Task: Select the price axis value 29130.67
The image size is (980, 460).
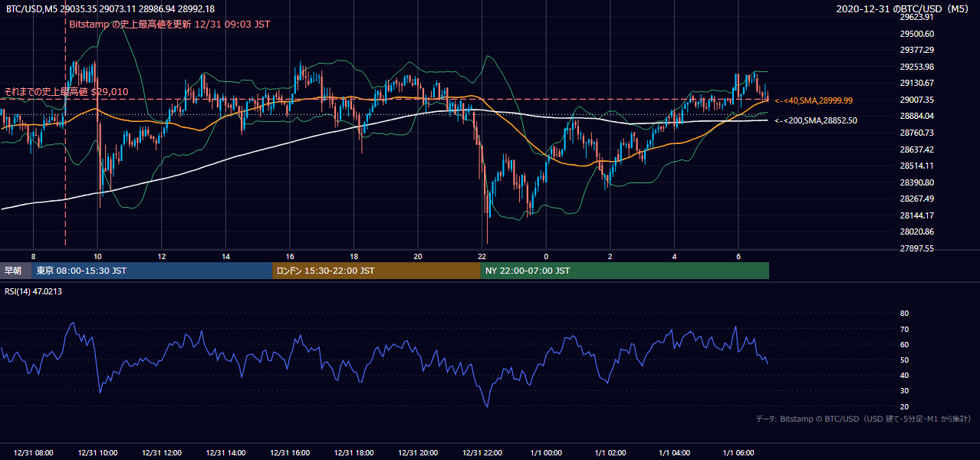Action: [917, 83]
